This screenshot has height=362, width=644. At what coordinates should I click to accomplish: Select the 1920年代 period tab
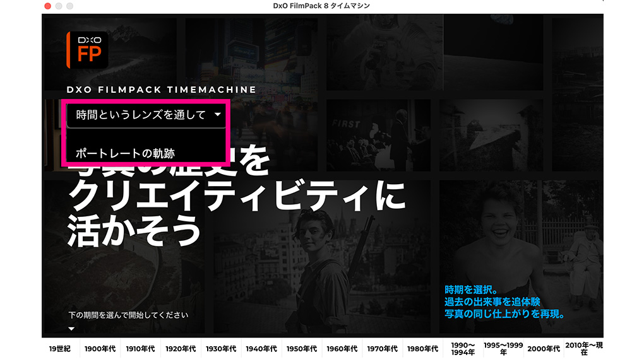coord(181,349)
